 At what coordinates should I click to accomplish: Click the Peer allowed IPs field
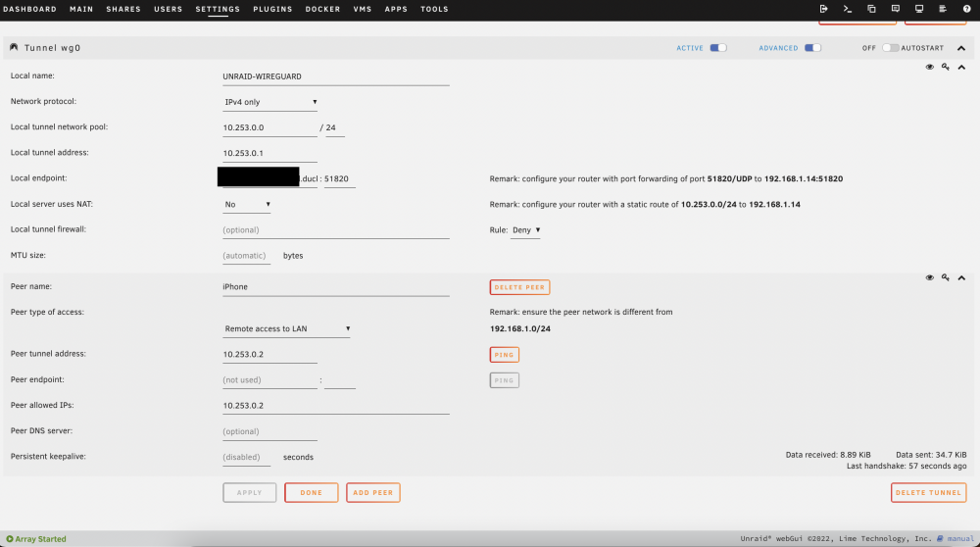tap(335, 406)
